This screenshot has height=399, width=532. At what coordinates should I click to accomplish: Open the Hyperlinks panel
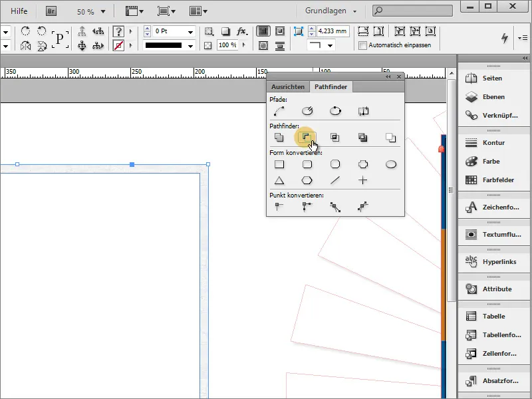click(493, 262)
